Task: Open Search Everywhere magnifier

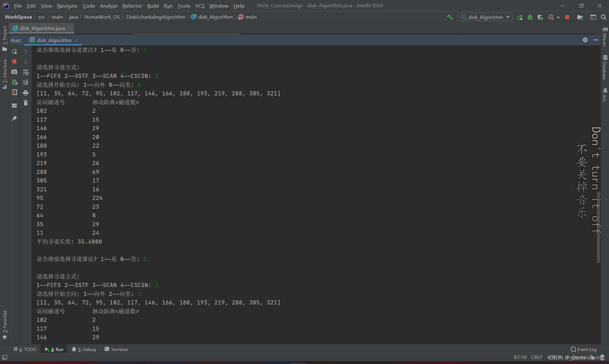Action: pos(603,17)
